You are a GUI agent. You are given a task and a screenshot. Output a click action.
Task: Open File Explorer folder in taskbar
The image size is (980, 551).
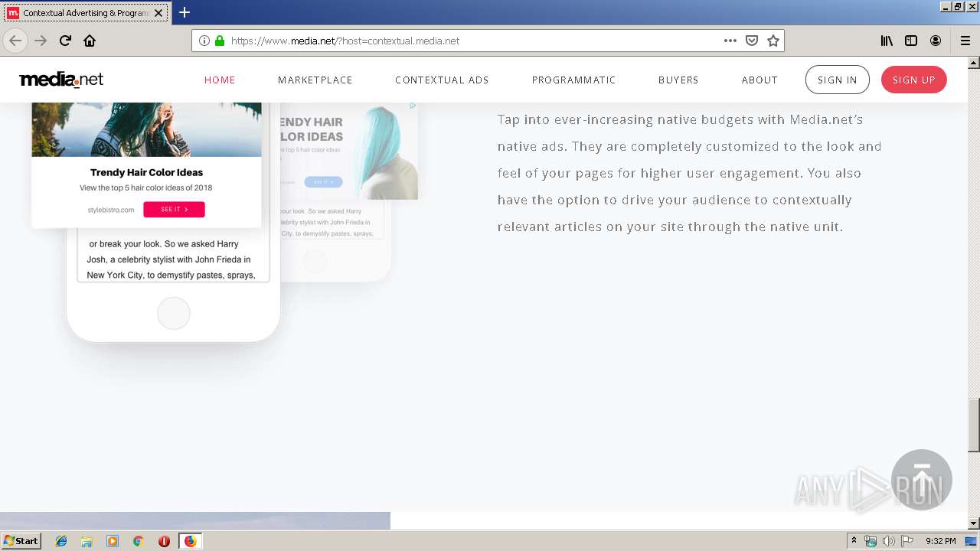coord(87,541)
